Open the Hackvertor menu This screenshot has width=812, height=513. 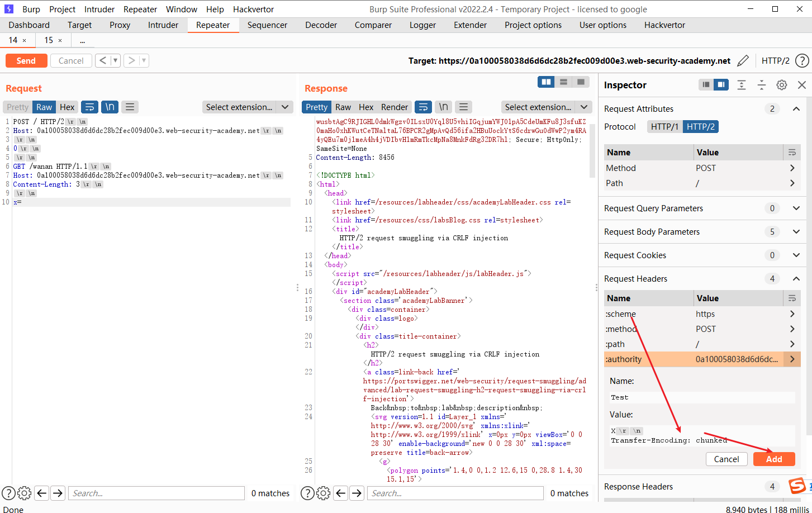coord(254,9)
